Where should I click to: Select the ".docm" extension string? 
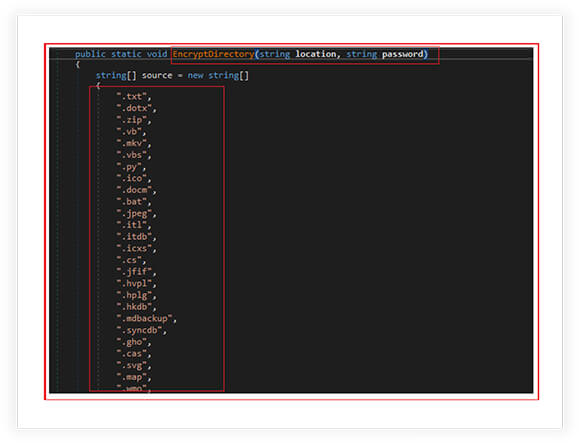[135, 190]
